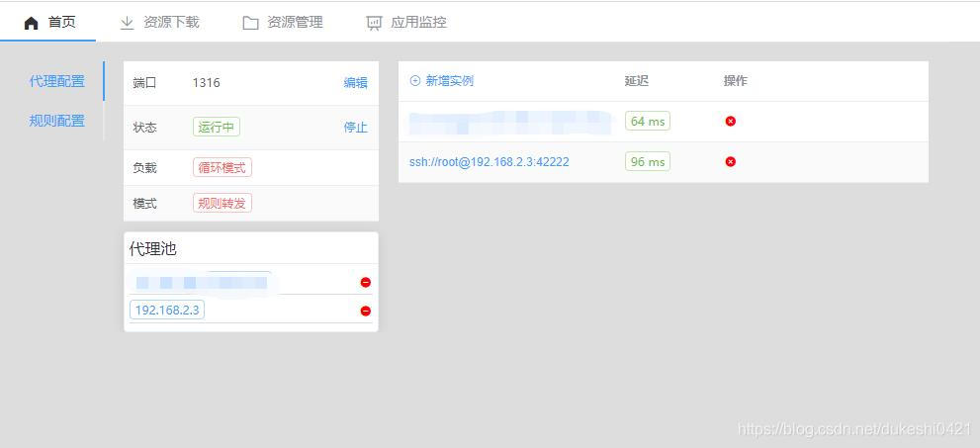Click 新增实例 to add an instance

(449, 81)
